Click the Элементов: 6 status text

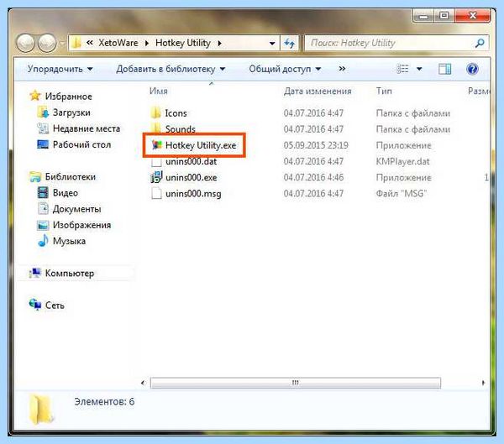(104, 401)
